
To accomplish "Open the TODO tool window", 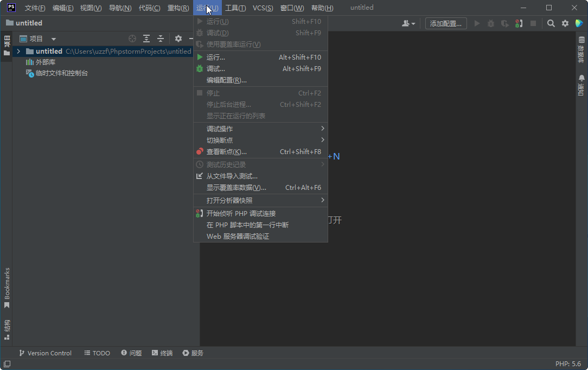I will tap(97, 353).
